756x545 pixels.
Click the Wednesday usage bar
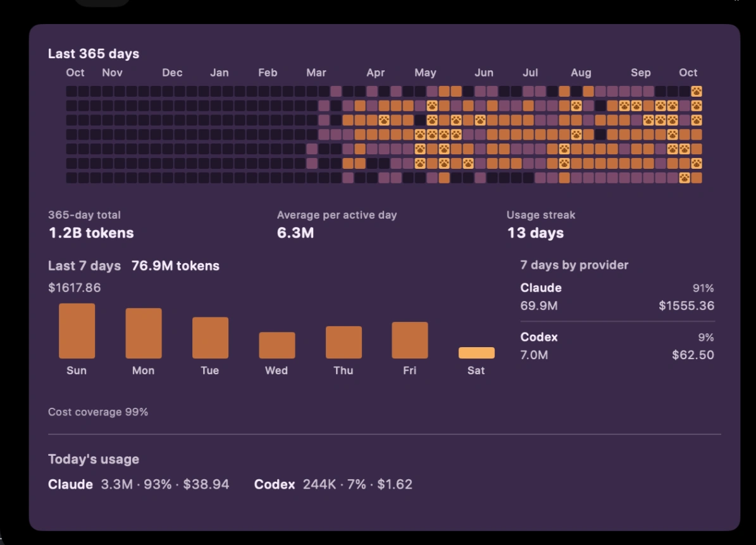276,345
